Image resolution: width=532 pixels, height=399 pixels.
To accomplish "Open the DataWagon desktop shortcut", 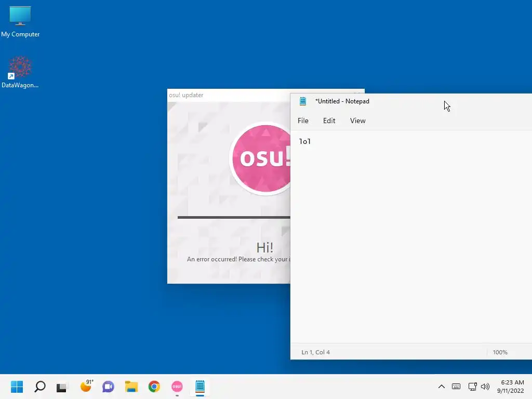I will point(20,72).
